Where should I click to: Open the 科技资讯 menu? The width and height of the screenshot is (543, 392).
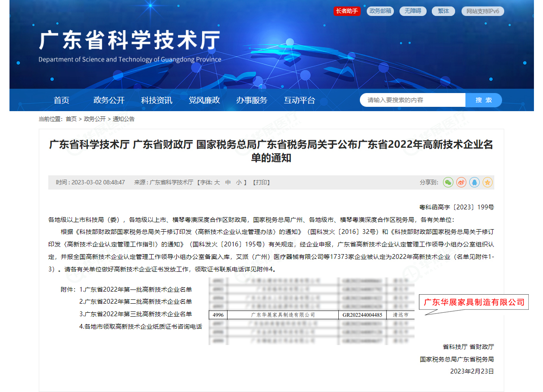[x=156, y=100]
